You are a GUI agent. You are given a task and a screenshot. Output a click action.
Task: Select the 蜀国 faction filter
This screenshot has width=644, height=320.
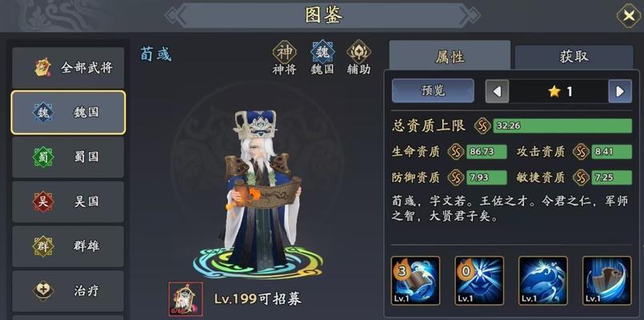[x=68, y=157]
